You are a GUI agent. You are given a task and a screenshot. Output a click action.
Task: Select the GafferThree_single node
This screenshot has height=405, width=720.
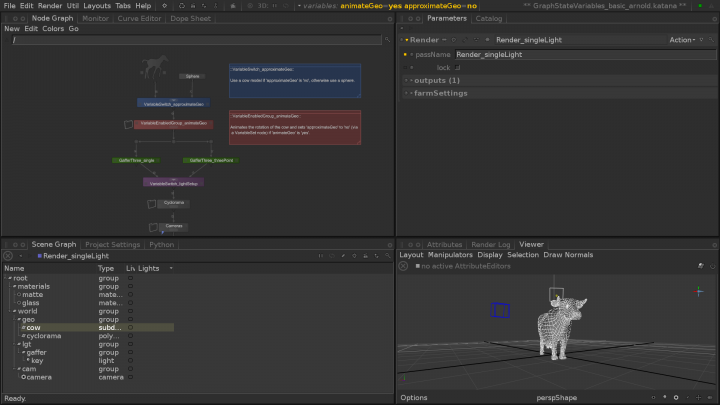coord(135,160)
